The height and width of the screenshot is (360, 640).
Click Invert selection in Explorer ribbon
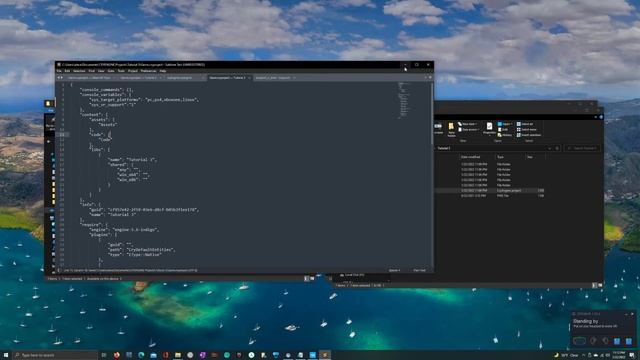click(x=529, y=135)
